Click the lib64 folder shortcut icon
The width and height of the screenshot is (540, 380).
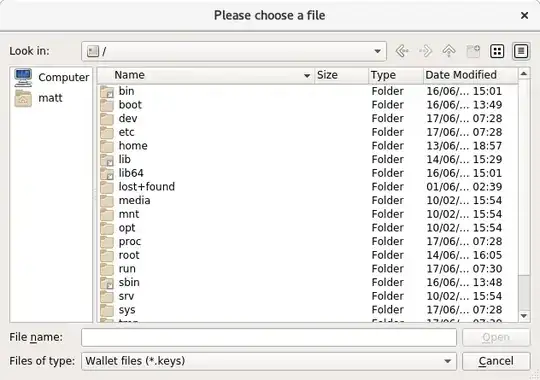pyautogui.click(x=107, y=173)
